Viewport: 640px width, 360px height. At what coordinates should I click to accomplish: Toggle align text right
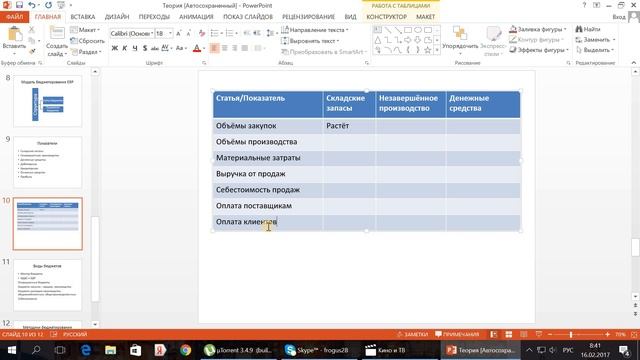[234, 48]
